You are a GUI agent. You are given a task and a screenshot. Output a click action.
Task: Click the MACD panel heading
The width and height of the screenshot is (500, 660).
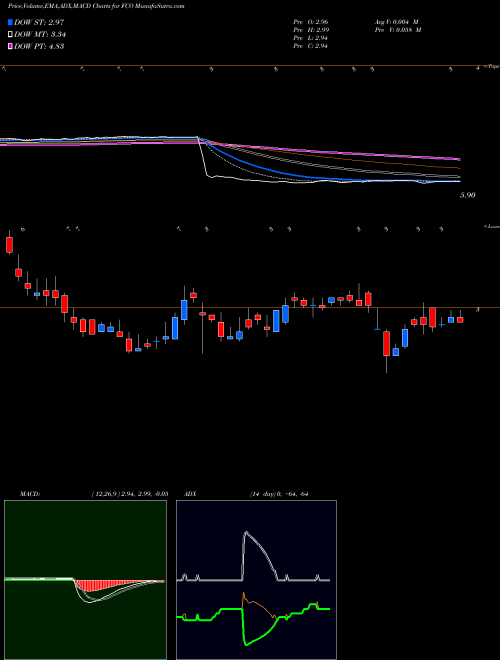(29, 494)
